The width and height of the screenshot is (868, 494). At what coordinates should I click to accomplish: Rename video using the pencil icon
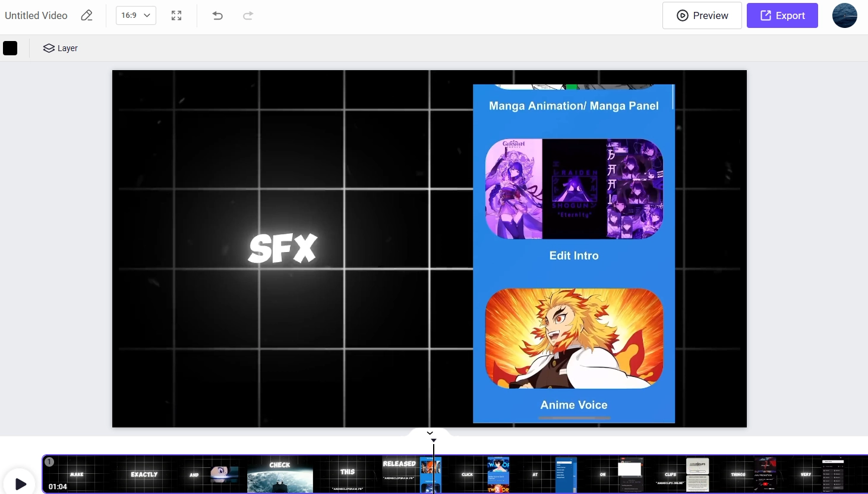pos(87,15)
